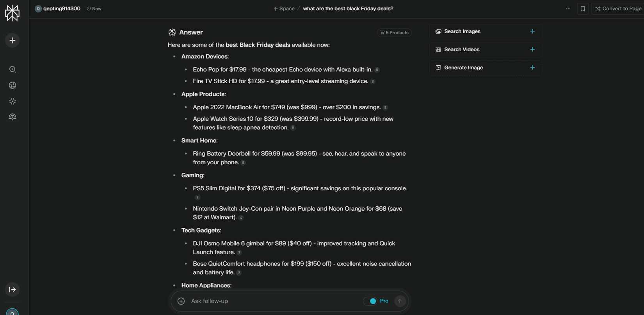644x315 pixels.
Task: Click the submit arrow button
Action: click(x=400, y=301)
